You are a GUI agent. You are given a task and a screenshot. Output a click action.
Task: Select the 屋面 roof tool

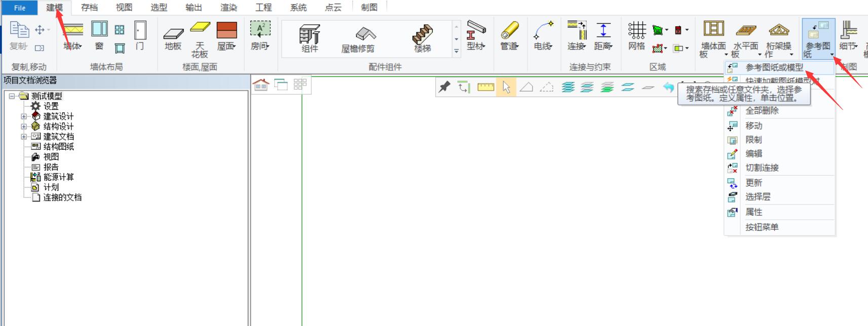coord(227,36)
